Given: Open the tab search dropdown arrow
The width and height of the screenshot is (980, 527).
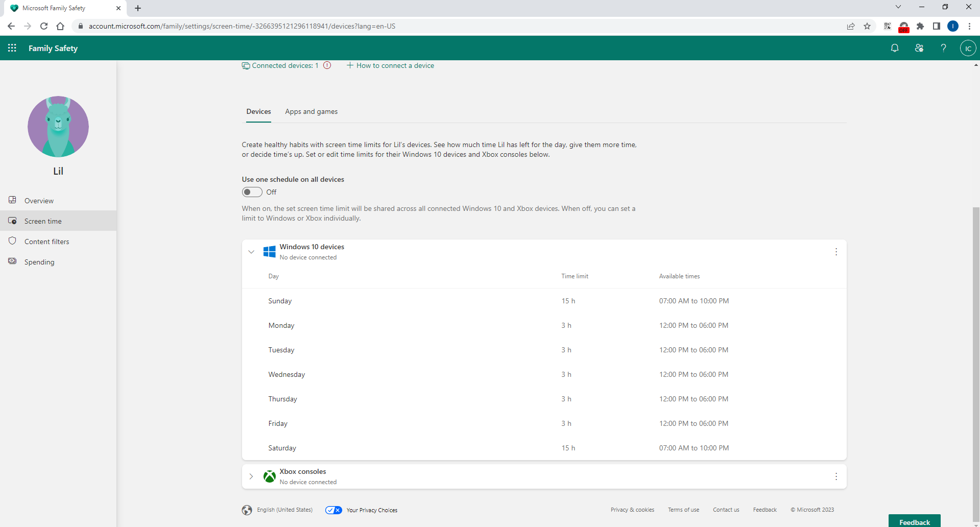Looking at the screenshot, I should [x=898, y=7].
